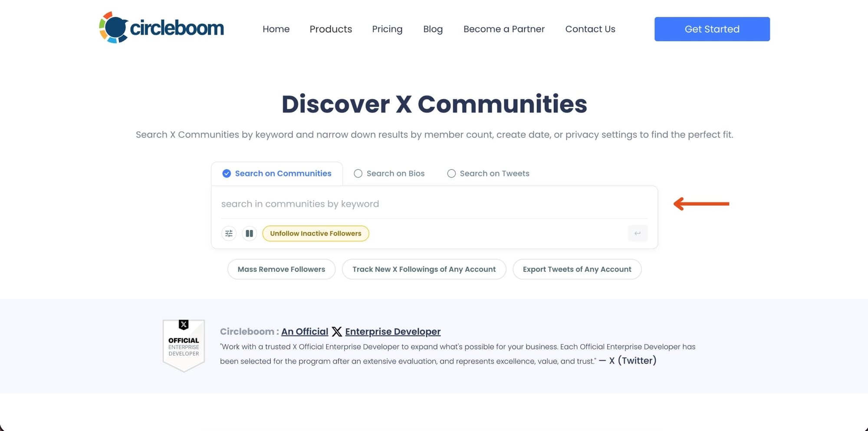Image resolution: width=868 pixels, height=431 pixels.
Task: Click the communities keyword search field
Action: [x=434, y=203]
